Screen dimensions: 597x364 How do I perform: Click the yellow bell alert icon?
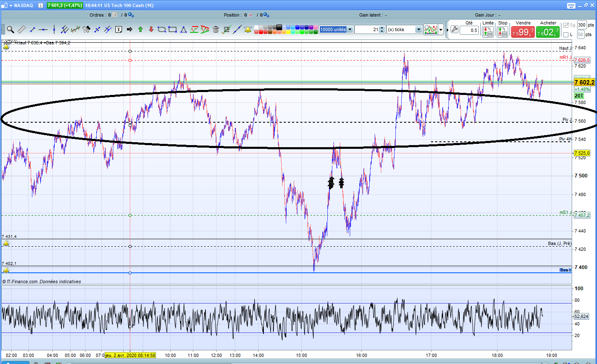click(x=248, y=29)
